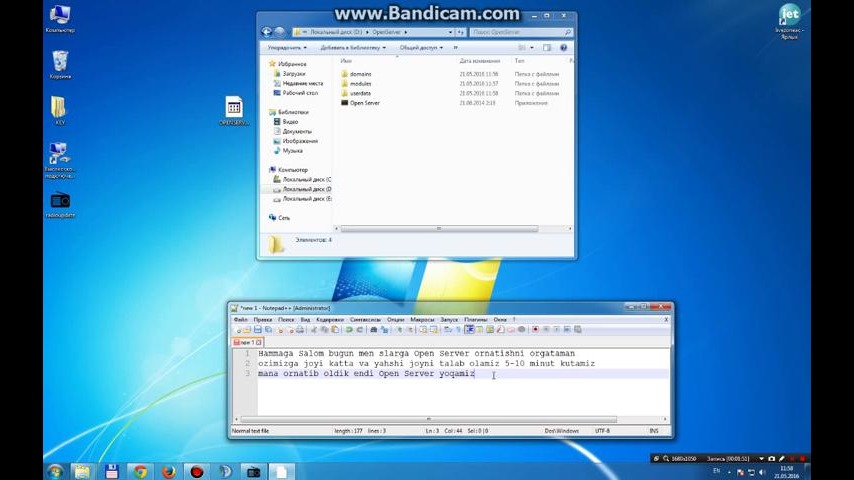Click the Дата изменения column header

click(x=479, y=61)
